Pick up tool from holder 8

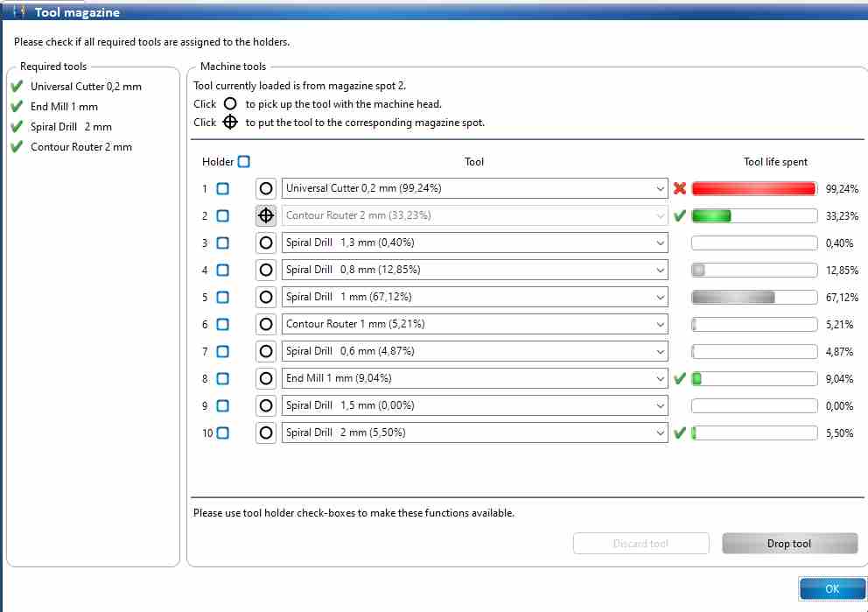tap(266, 378)
